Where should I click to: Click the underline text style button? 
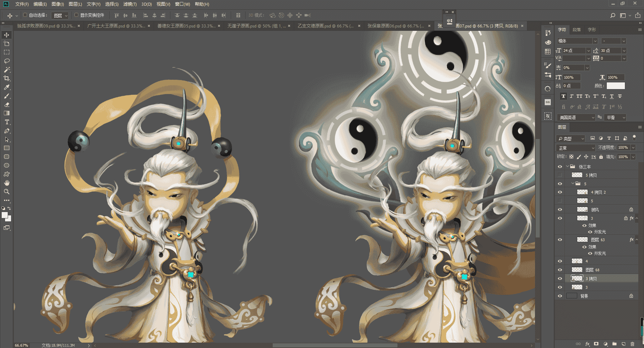point(612,96)
